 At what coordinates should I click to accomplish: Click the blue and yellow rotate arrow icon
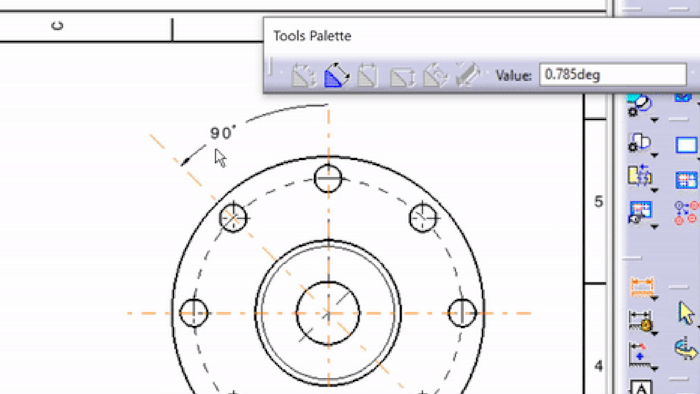tap(686, 349)
